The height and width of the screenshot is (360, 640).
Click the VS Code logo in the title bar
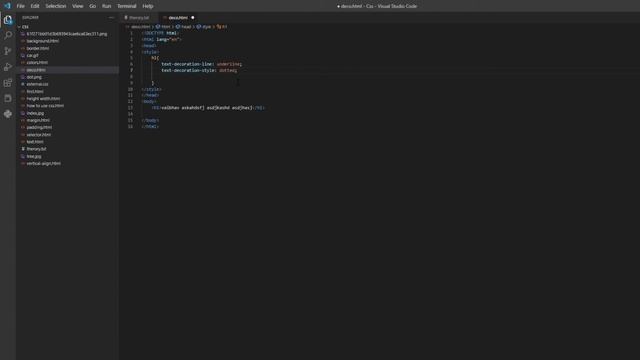[7, 6]
